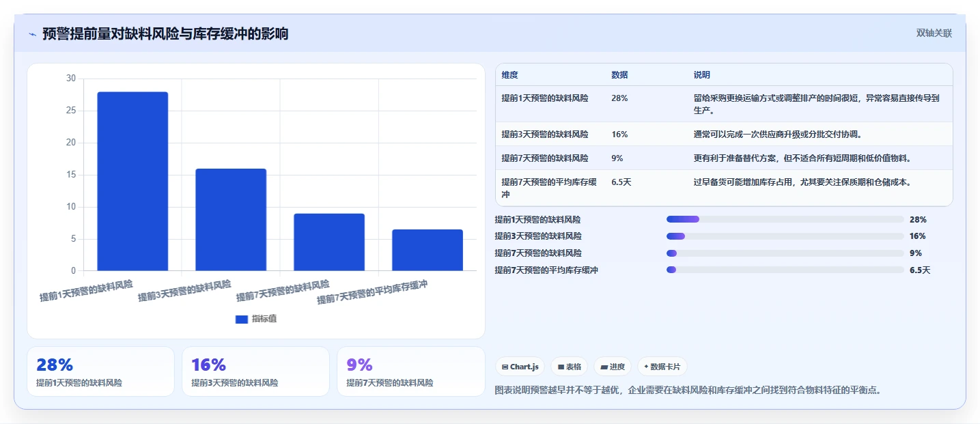
Task: Click x-axis label 提前3天预警的缺料风险
Action: (184, 290)
